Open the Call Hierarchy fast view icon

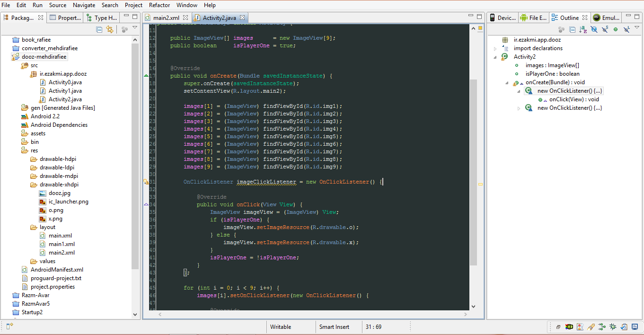tap(602, 327)
